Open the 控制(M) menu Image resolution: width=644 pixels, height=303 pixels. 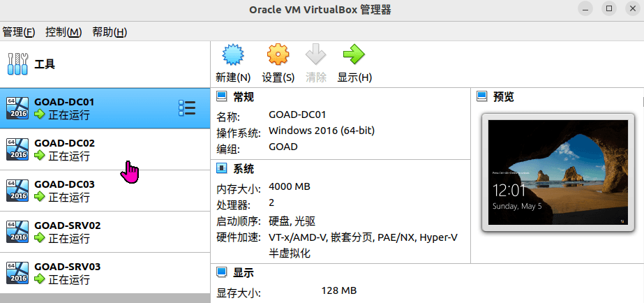click(63, 32)
